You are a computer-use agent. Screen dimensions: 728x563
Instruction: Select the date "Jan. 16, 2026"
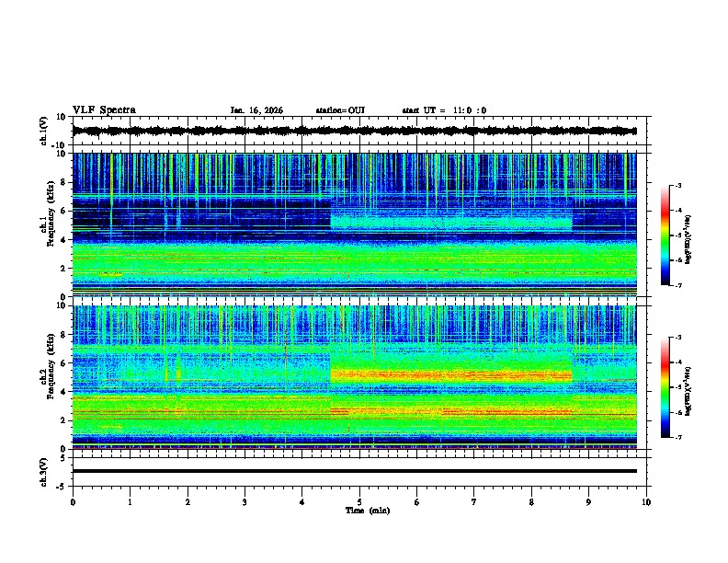[256, 110]
